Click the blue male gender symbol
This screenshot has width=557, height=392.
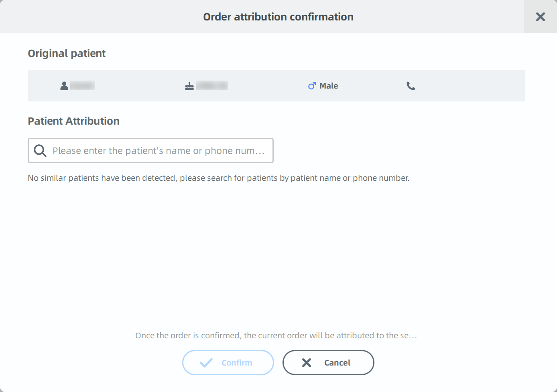click(312, 86)
